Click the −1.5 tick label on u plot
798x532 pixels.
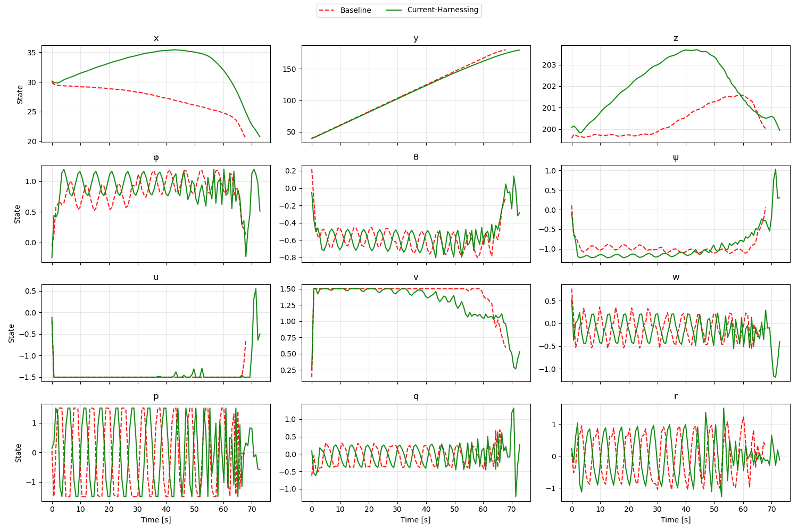click(28, 377)
